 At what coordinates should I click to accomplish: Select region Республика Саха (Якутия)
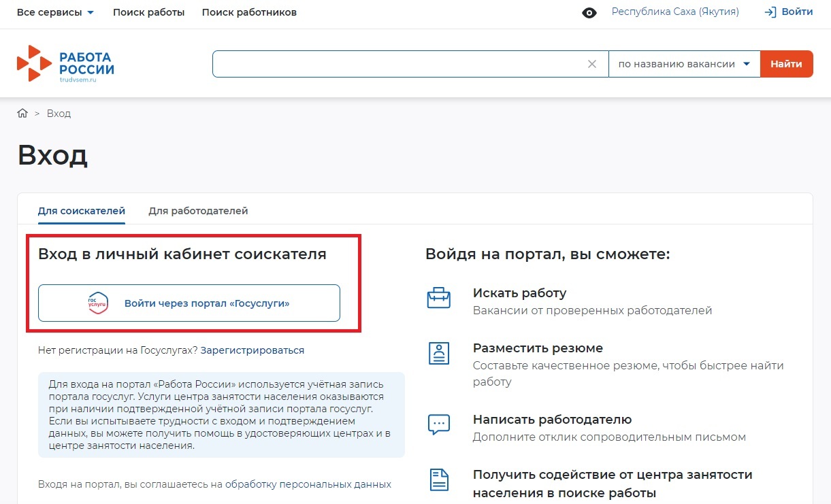(x=675, y=12)
